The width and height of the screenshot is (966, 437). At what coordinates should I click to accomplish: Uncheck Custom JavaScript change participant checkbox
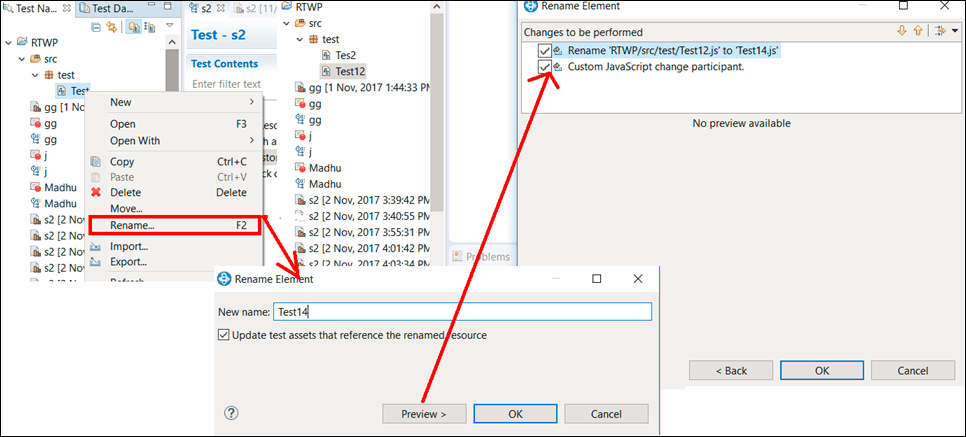(544, 67)
